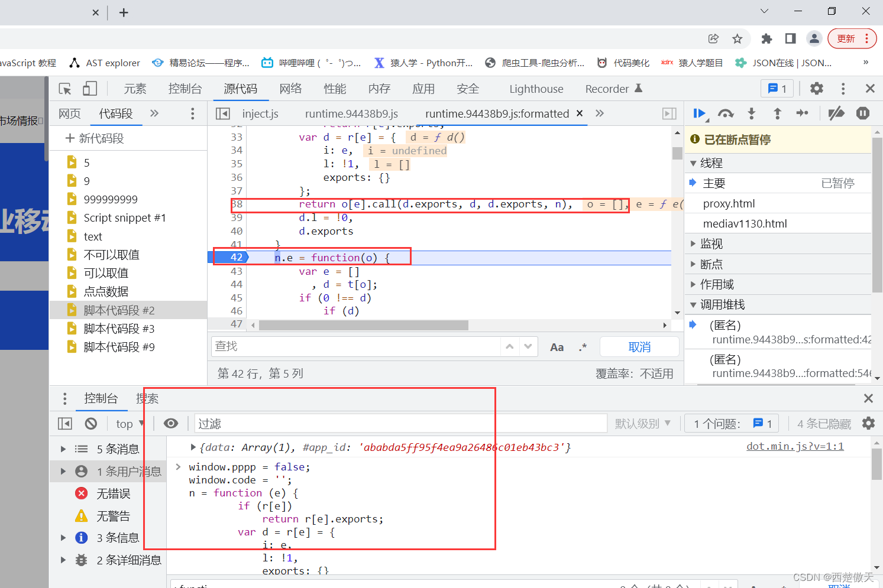The image size is (883, 588).
Task: Focus the console 过滤 filter field
Action: [401, 424]
